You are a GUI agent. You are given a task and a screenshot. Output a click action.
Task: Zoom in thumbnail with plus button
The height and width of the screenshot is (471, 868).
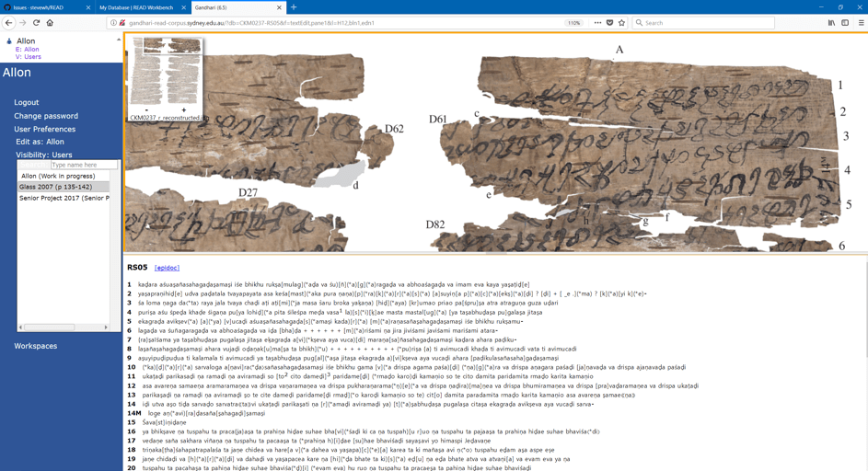(x=184, y=110)
